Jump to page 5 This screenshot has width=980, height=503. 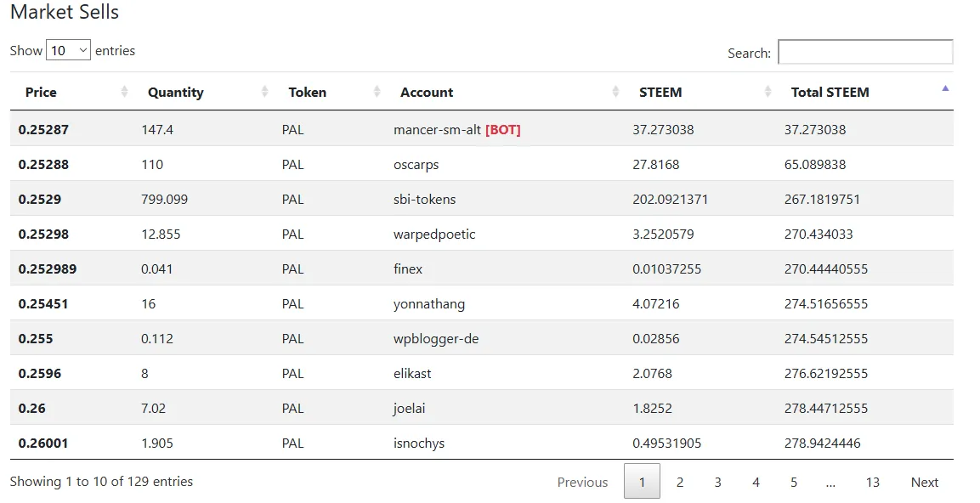tap(794, 482)
